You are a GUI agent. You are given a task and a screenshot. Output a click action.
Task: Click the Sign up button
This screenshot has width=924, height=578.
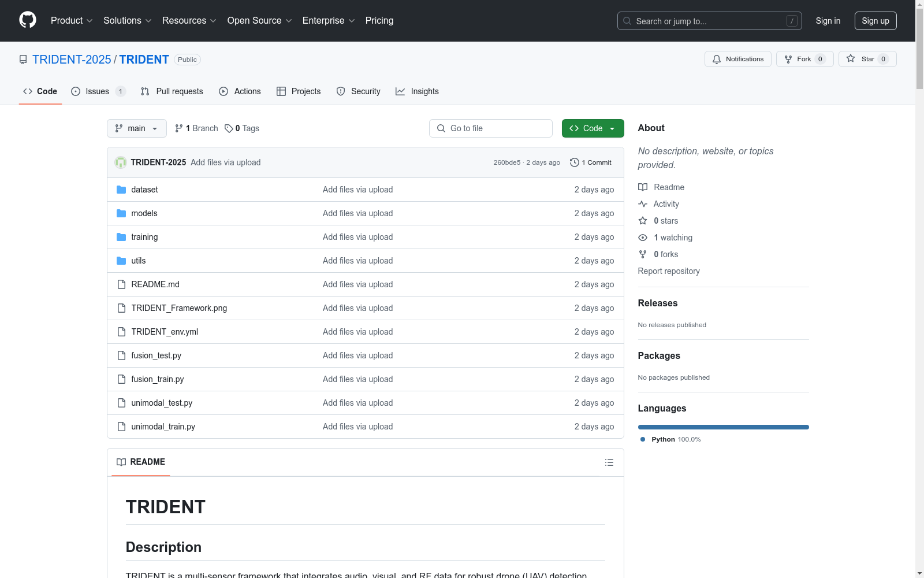(875, 21)
